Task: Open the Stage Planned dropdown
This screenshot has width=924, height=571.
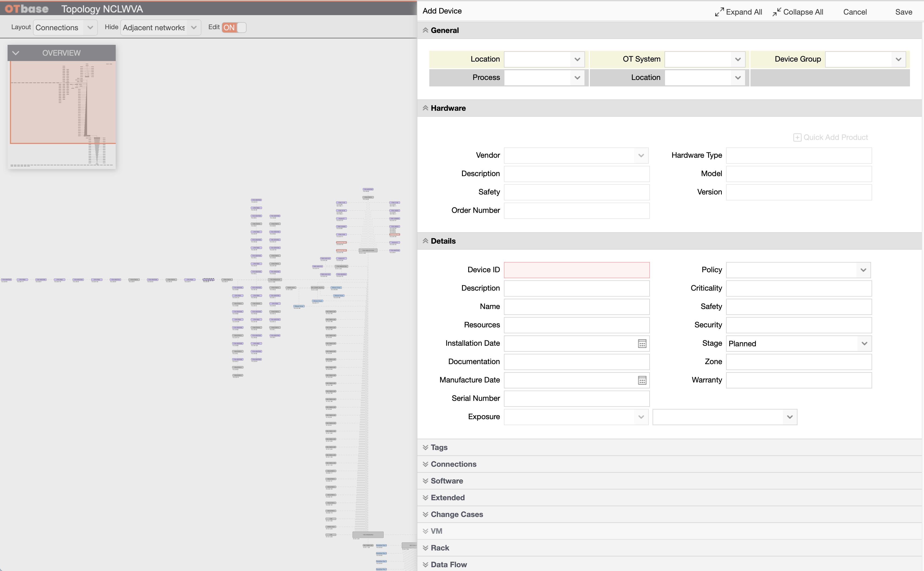Action: coord(799,344)
